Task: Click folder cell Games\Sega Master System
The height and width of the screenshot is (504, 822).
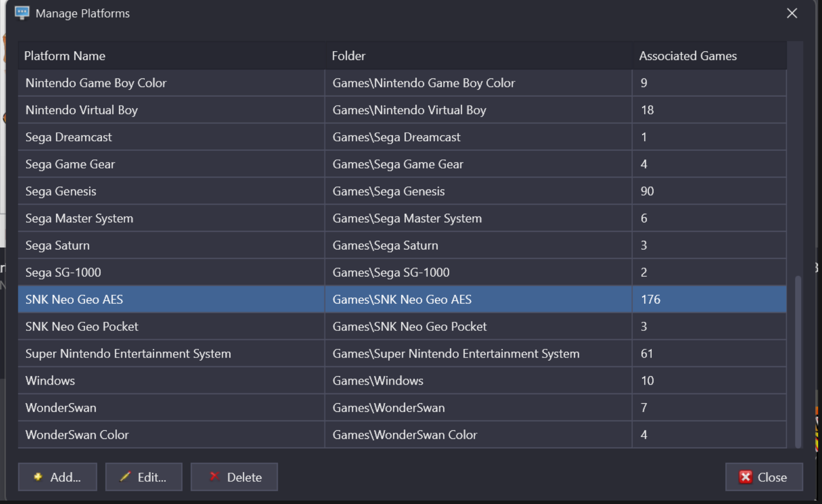Action: point(479,218)
